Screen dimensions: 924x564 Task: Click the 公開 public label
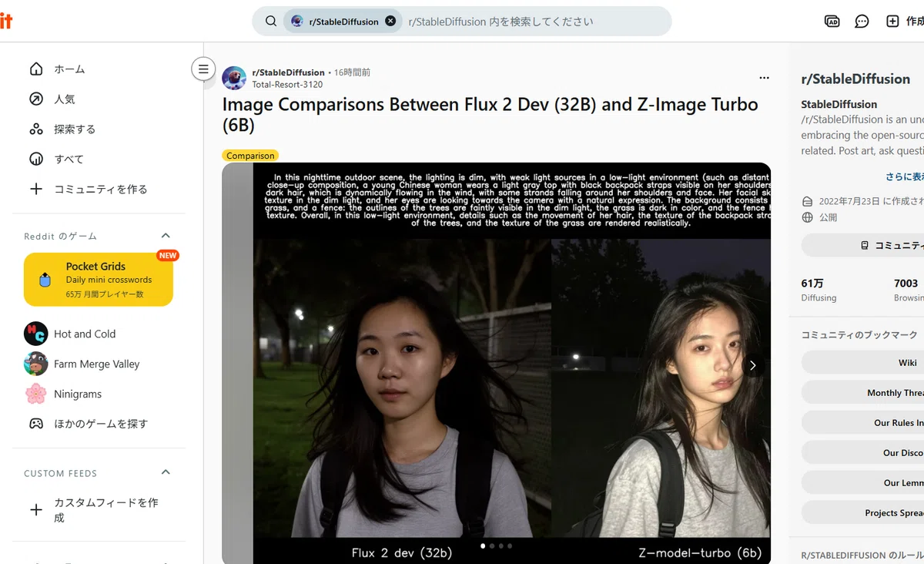828,217
